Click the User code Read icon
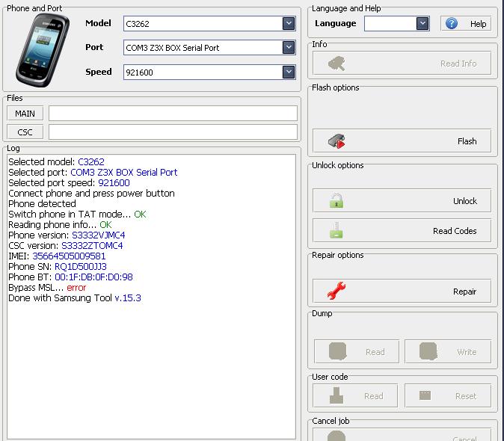The width and height of the screenshot is (504, 441). click(336, 395)
